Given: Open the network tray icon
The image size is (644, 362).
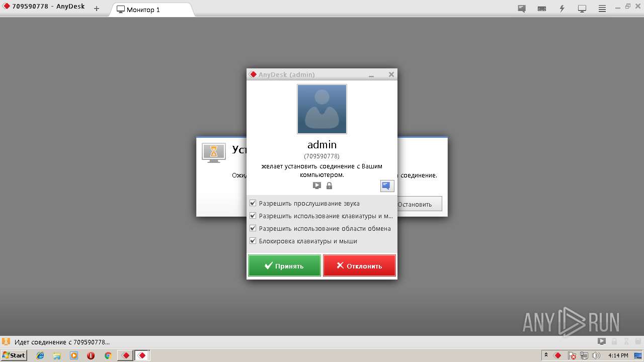Looking at the screenshot, I should 584,355.
